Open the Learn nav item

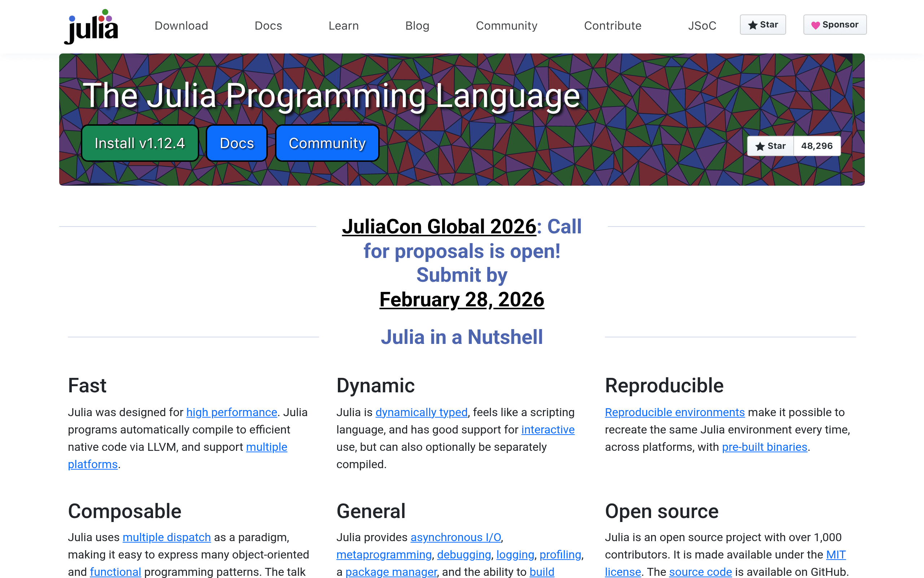(344, 26)
